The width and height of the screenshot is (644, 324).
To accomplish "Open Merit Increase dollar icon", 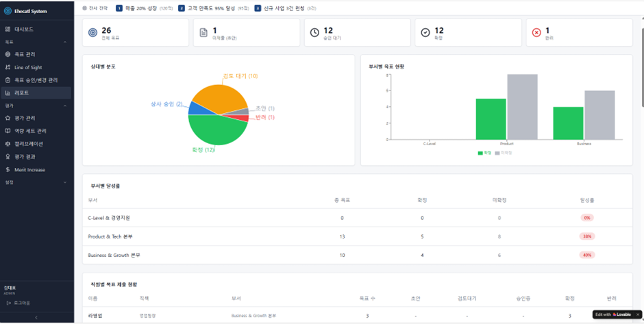I will tap(8, 170).
